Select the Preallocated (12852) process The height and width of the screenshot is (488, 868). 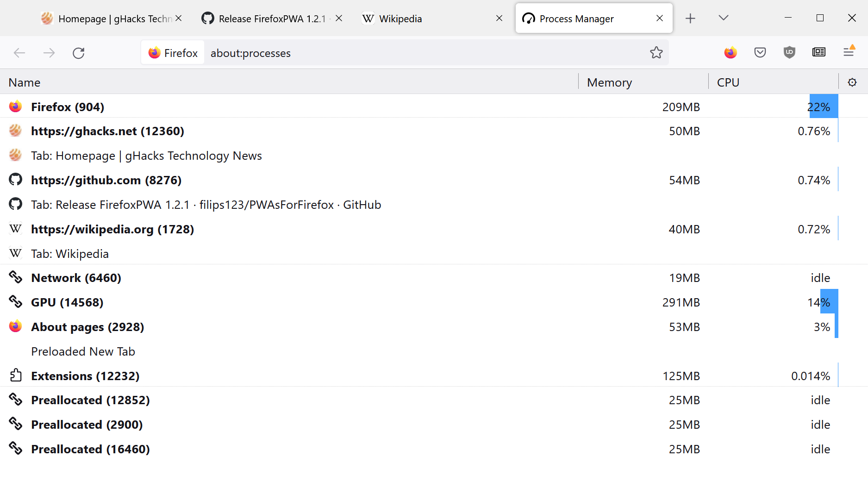tap(434, 400)
